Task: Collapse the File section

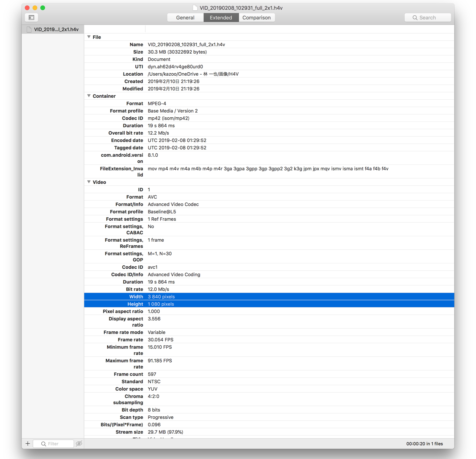Action: click(x=89, y=37)
